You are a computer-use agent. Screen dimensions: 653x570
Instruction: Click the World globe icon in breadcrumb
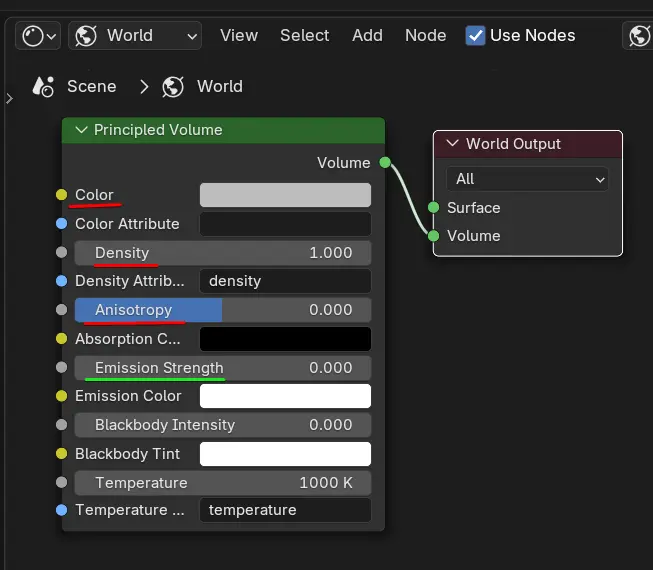click(173, 87)
